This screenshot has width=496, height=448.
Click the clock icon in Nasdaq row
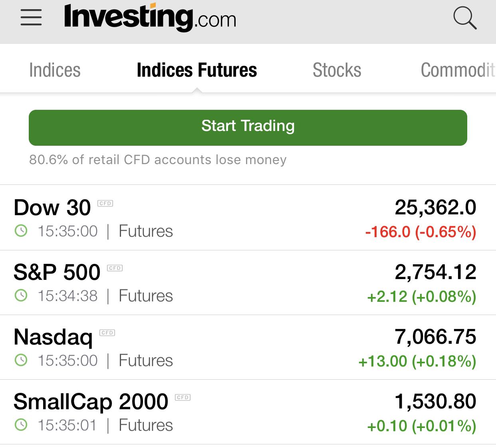(x=21, y=360)
